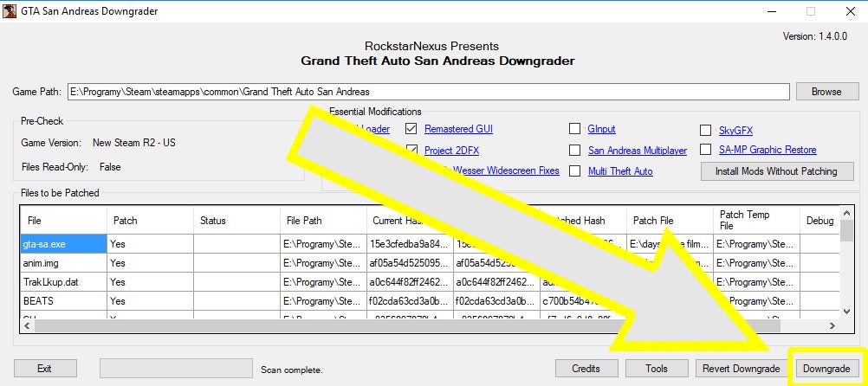
Task: Click the File Path cell in the anim.img row
Action: coord(324,263)
